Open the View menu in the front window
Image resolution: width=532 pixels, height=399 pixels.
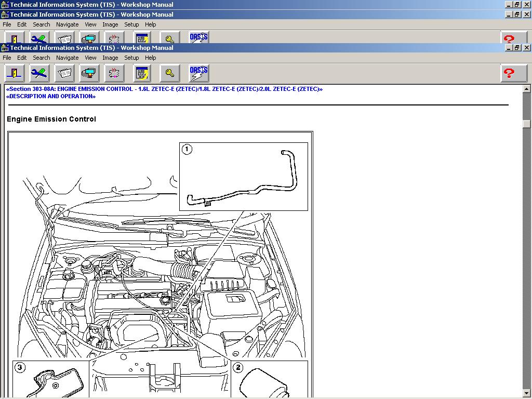click(90, 58)
